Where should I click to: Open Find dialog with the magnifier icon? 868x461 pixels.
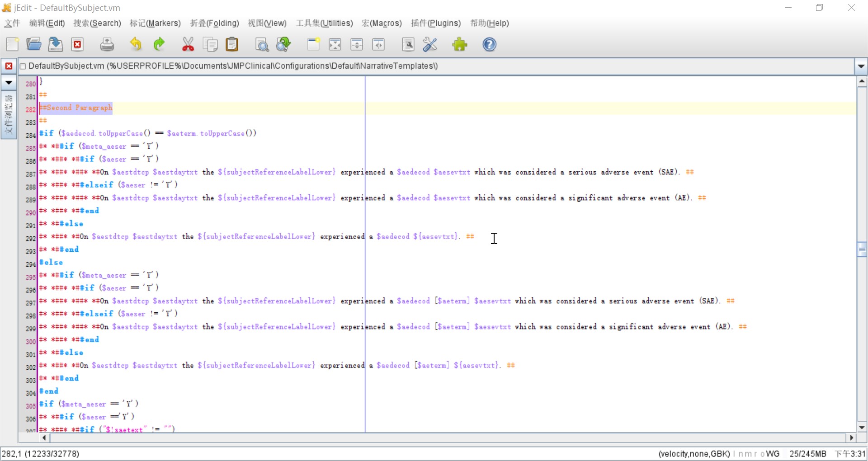tap(262, 44)
